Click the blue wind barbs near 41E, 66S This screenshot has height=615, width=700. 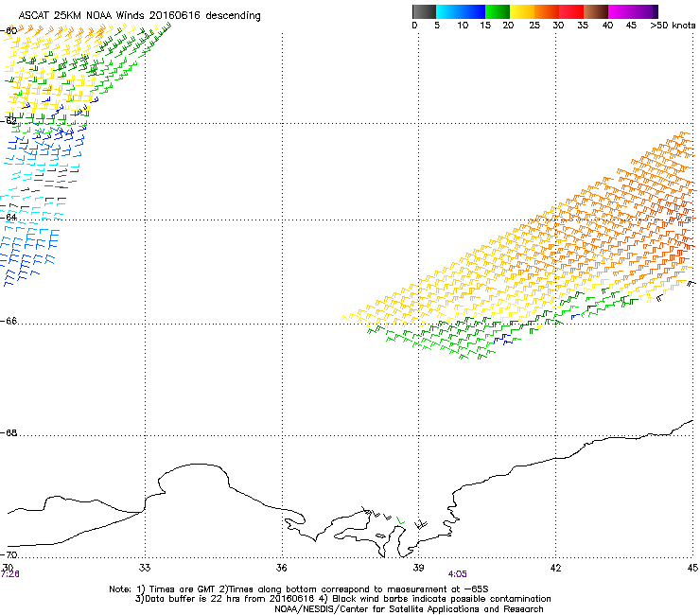click(x=504, y=339)
